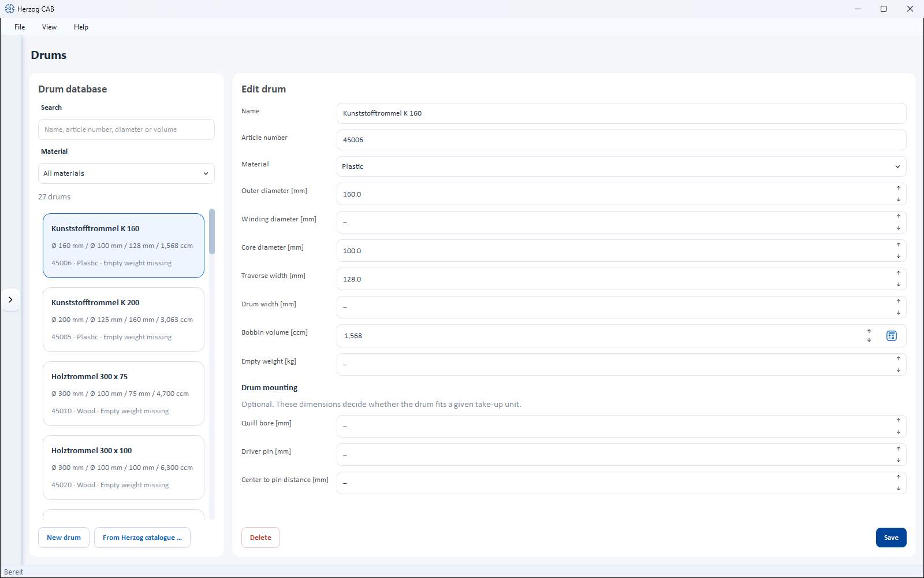Increase Traverse width with up arrow
This screenshot has height=578, width=924.
tap(899, 273)
